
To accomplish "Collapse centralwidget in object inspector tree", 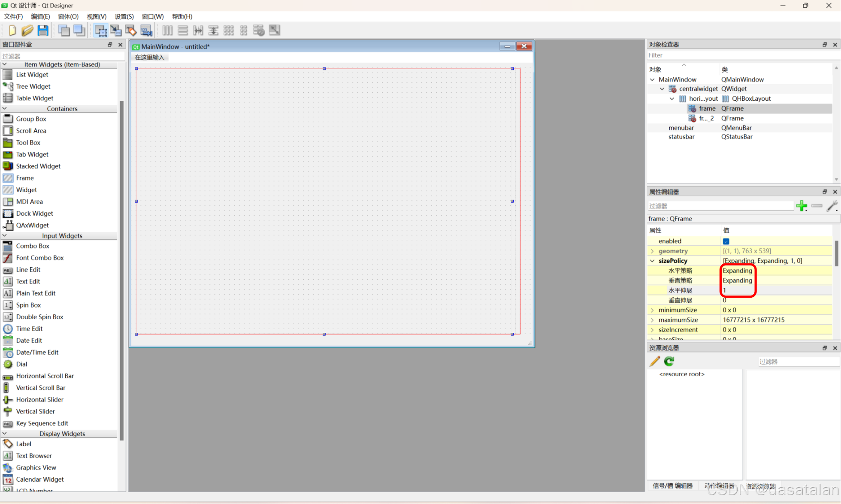I will click(662, 89).
